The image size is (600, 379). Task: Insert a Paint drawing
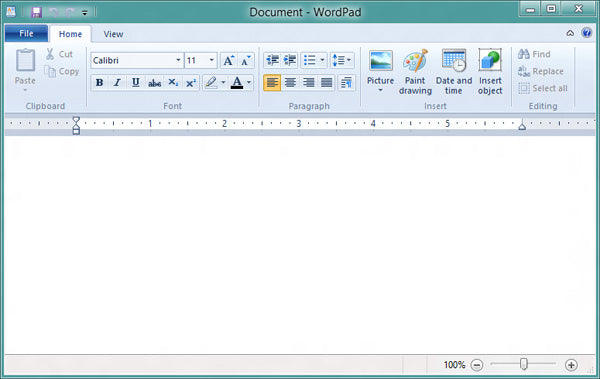pyautogui.click(x=415, y=72)
